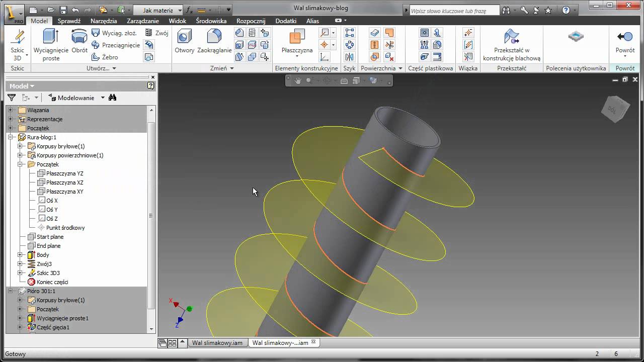Collapse the Początek folder under Rura-blog:1
Viewport: 644px width, 362px height.
pos(21,164)
